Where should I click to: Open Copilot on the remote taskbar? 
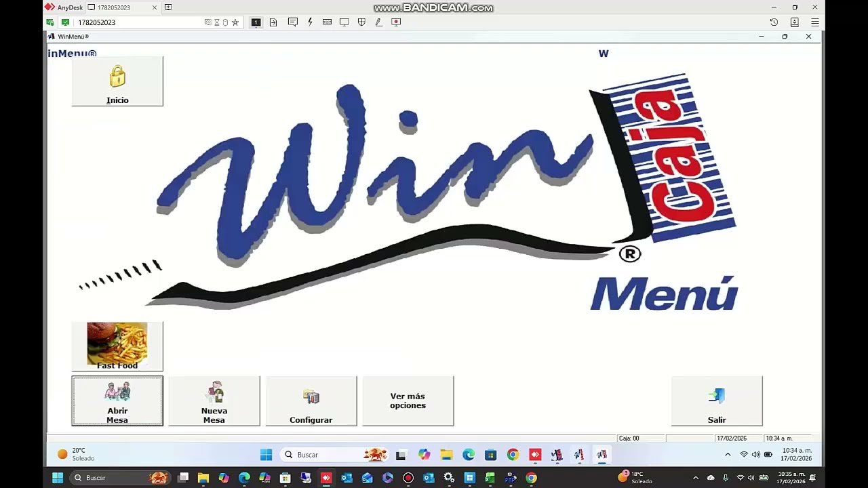424,455
